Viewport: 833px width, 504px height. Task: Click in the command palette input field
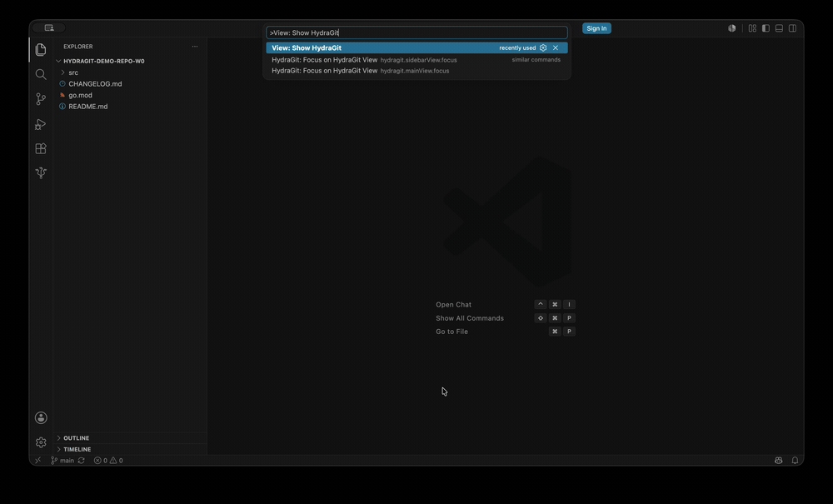tap(417, 32)
